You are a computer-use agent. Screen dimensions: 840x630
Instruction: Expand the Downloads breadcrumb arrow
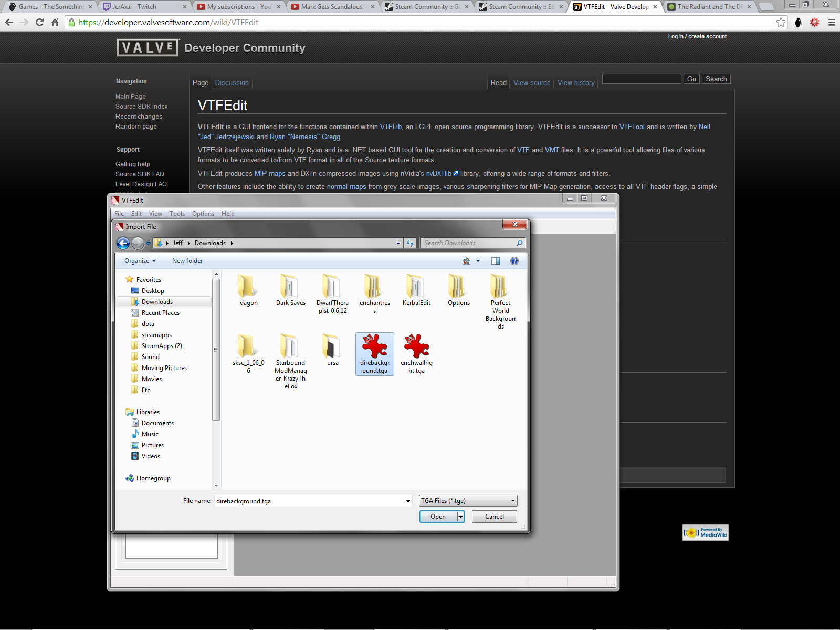point(232,243)
